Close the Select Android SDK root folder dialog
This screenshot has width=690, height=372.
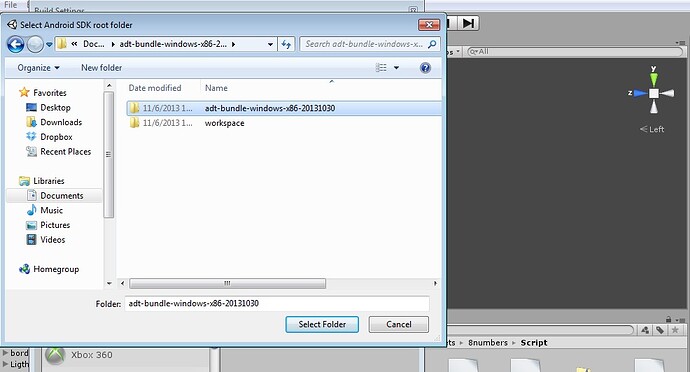pos(429,25)
